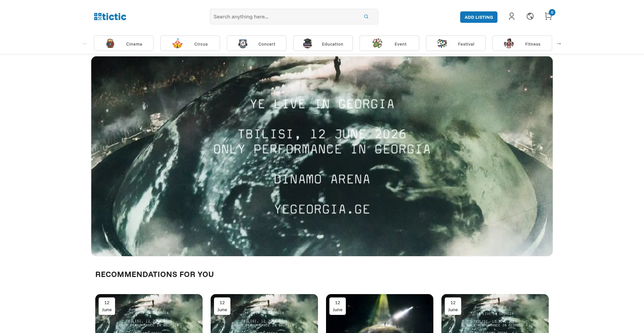Choose the Concert category
Image resolution: width=644 pixels, height=333 pixels.
[257, 43]
